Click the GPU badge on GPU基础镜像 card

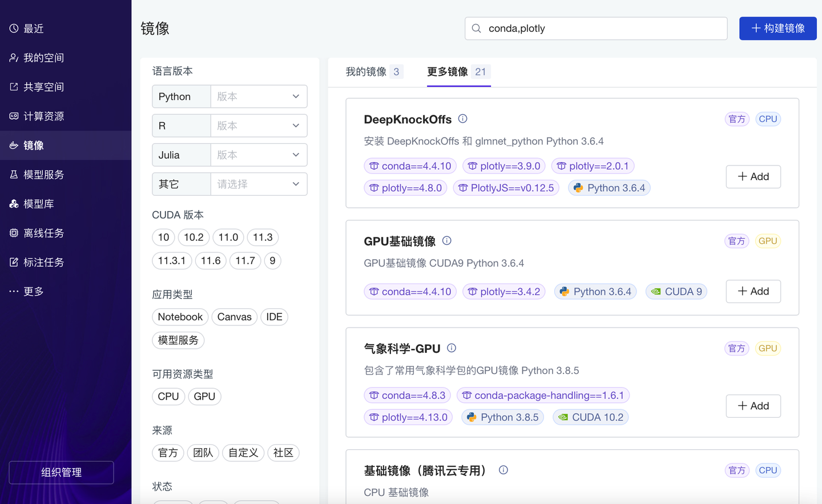pos(768,241)
